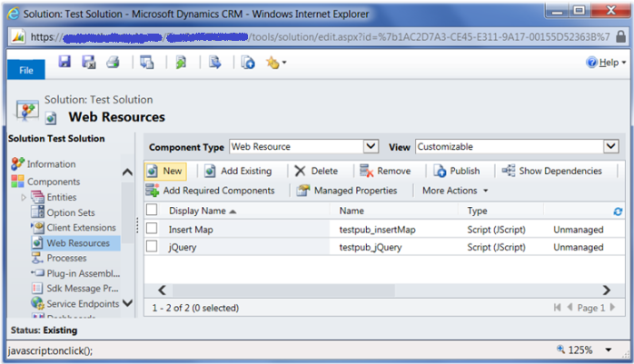Click the tree scroll down chevron
634x364 pixels.
[127, 303]
